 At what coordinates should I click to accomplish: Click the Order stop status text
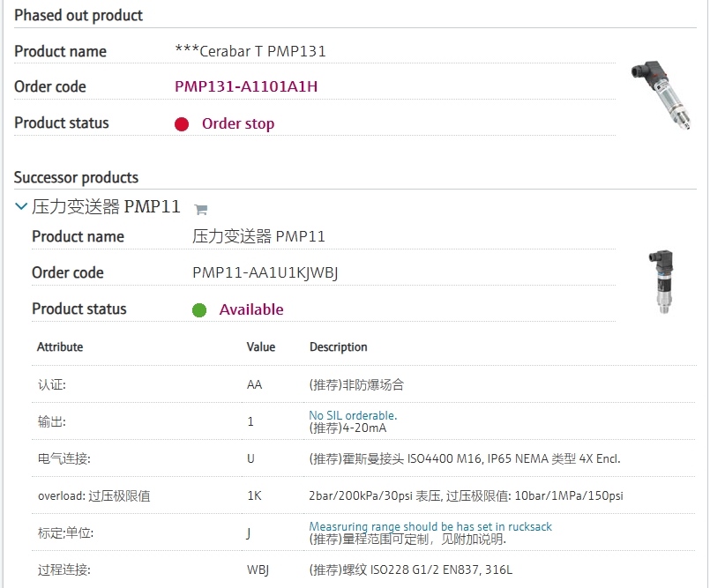click(238, 123)
